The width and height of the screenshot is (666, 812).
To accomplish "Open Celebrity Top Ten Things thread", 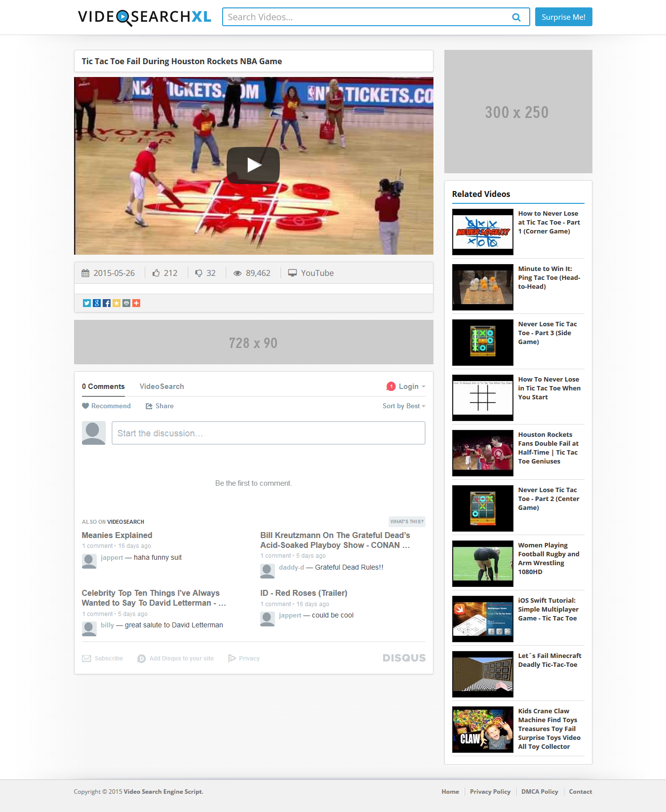I will pos(154,598).
